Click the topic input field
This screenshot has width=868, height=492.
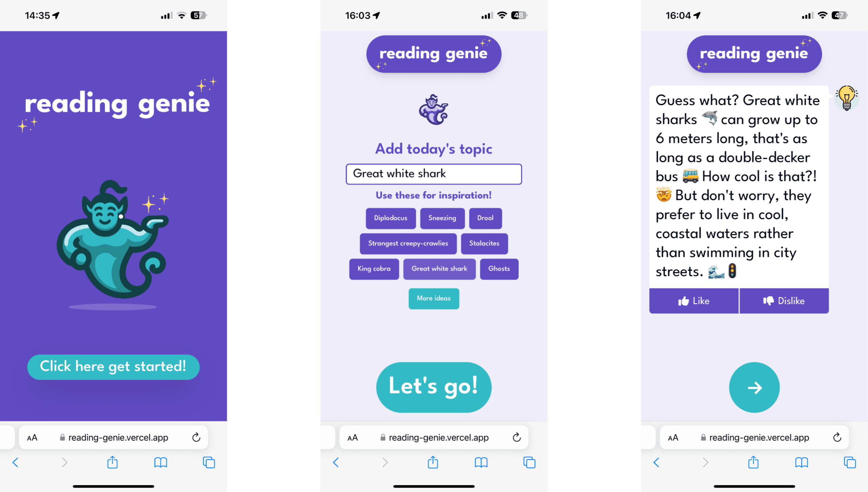point(433,174)
